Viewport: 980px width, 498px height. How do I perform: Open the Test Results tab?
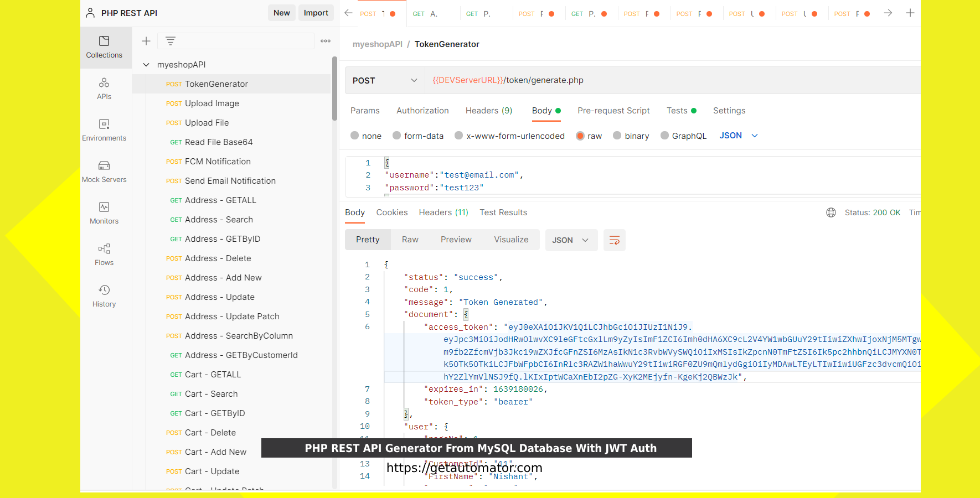(503, 212)
